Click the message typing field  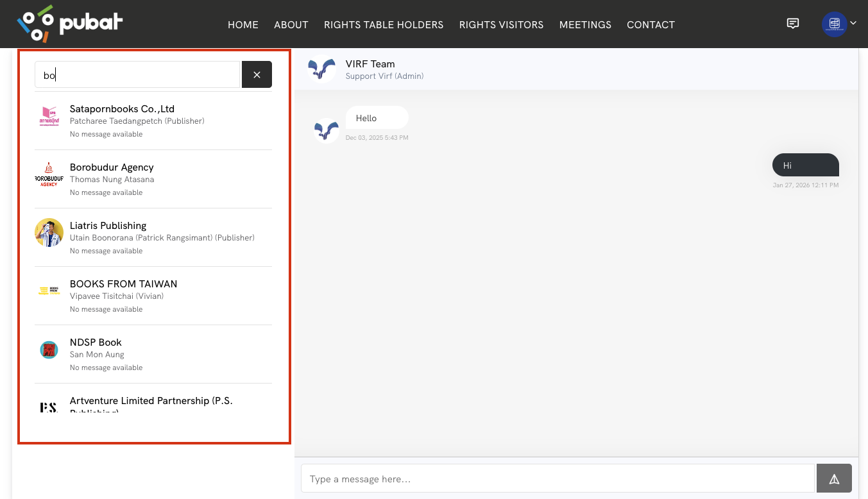(x=557, y=478)
